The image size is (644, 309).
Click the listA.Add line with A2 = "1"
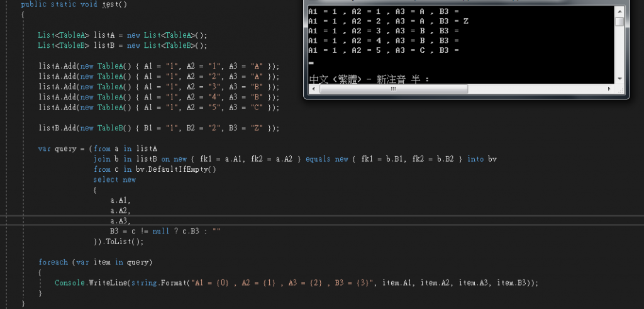(x=159, y=66)
